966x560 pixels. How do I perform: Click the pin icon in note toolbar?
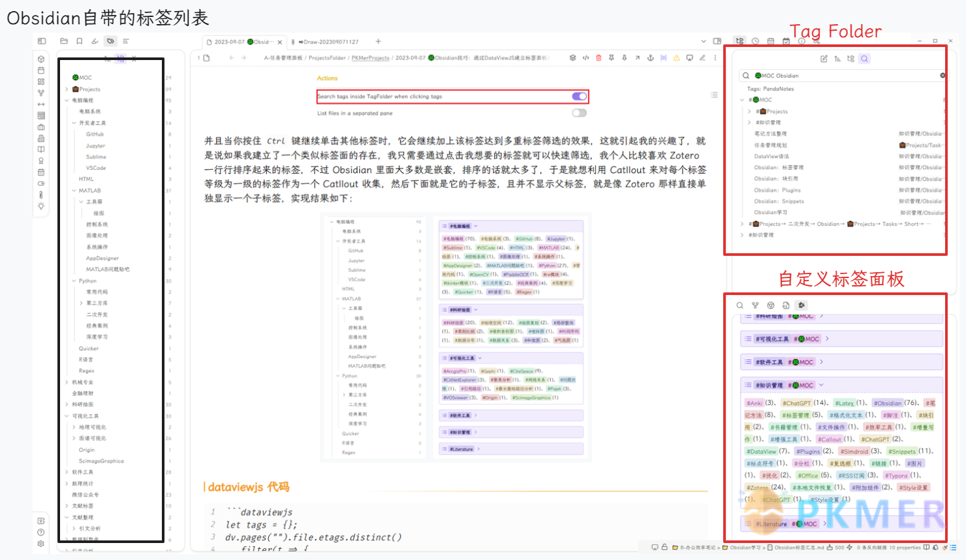click(x=612, y=57)
